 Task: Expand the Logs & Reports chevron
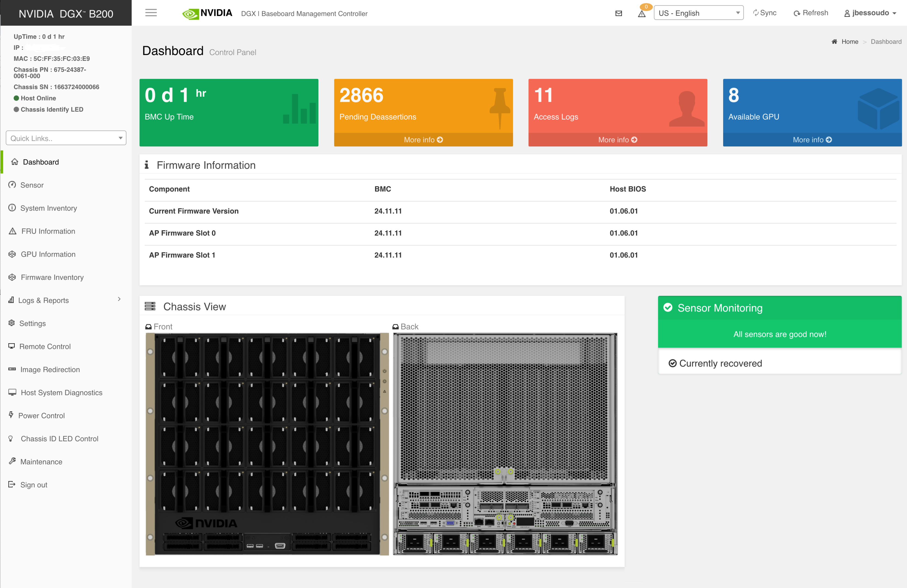click(119, 299)
